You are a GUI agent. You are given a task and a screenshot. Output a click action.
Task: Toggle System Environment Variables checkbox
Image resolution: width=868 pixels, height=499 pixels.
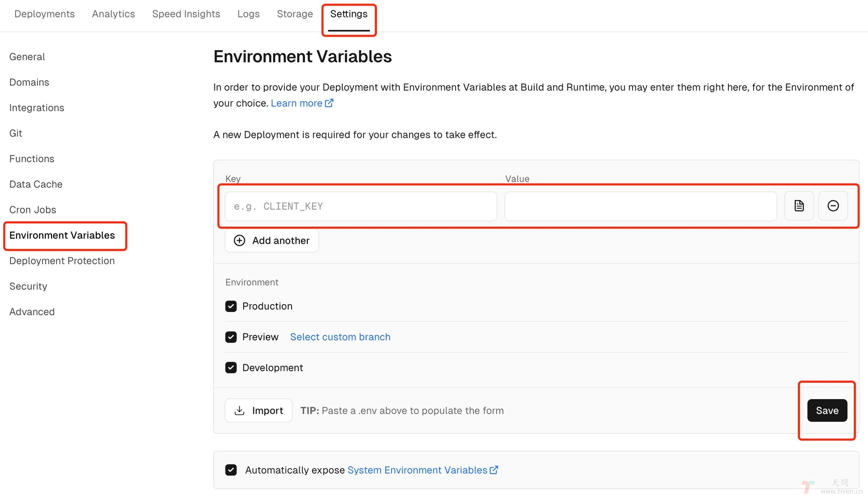231,470
